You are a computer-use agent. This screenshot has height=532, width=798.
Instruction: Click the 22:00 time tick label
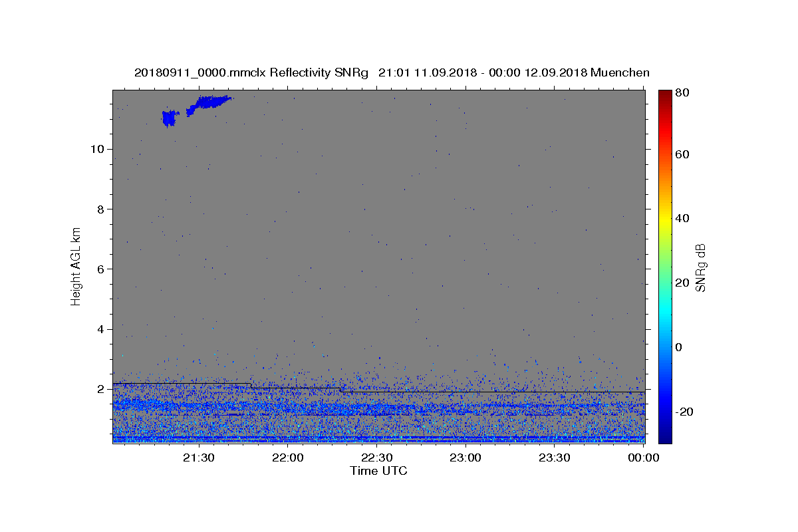288,458
